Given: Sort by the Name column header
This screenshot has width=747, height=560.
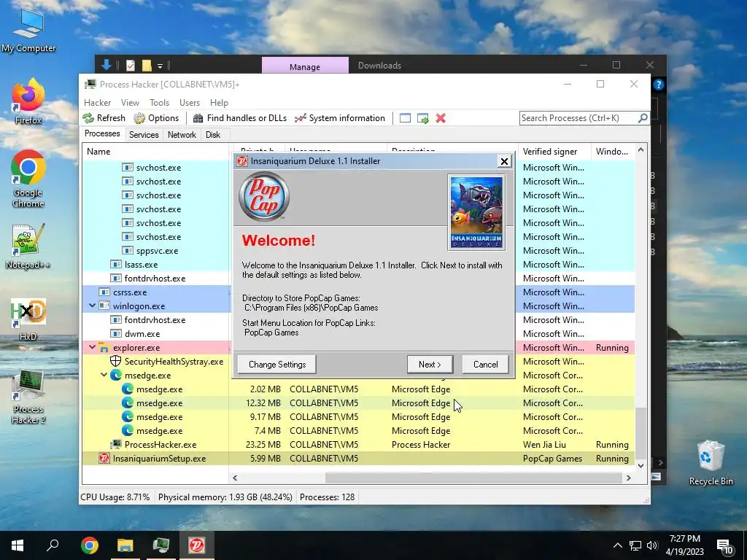Looking at the screenshot, I should (155, 152).
